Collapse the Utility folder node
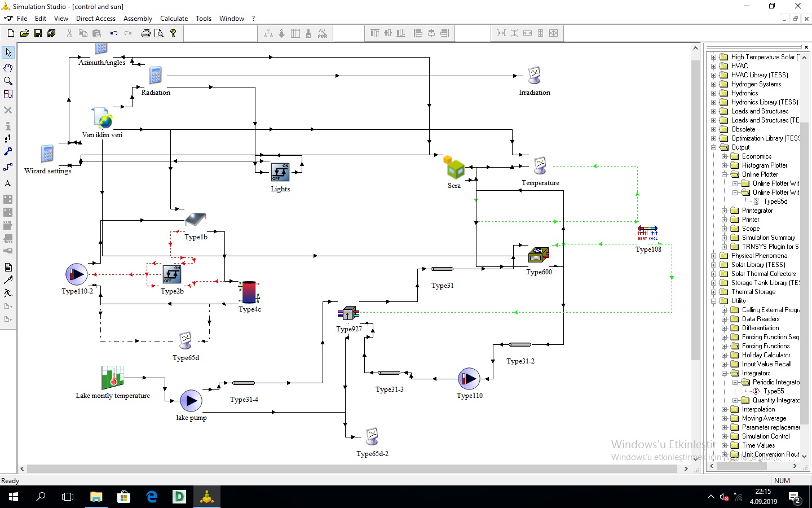Viewport: 812px width, 508px height. (x=714, y=301)
